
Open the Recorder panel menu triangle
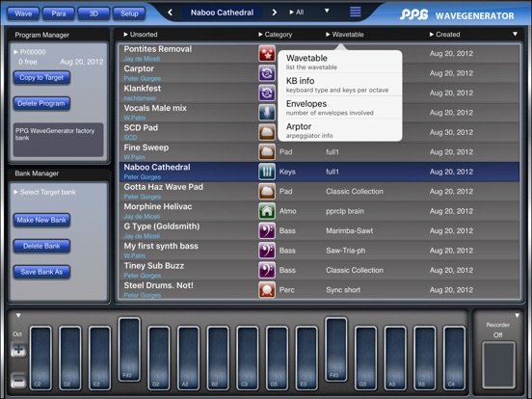coord(518,315)
